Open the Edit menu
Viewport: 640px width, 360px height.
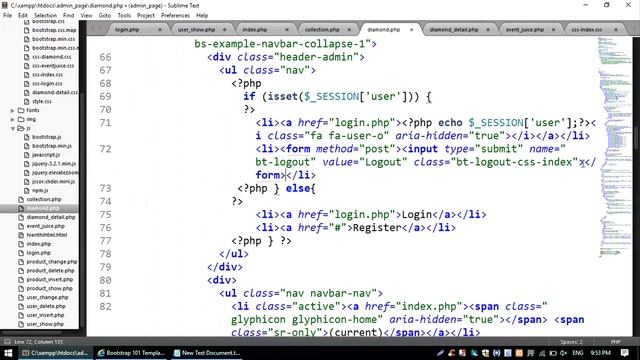coord(23,15)
